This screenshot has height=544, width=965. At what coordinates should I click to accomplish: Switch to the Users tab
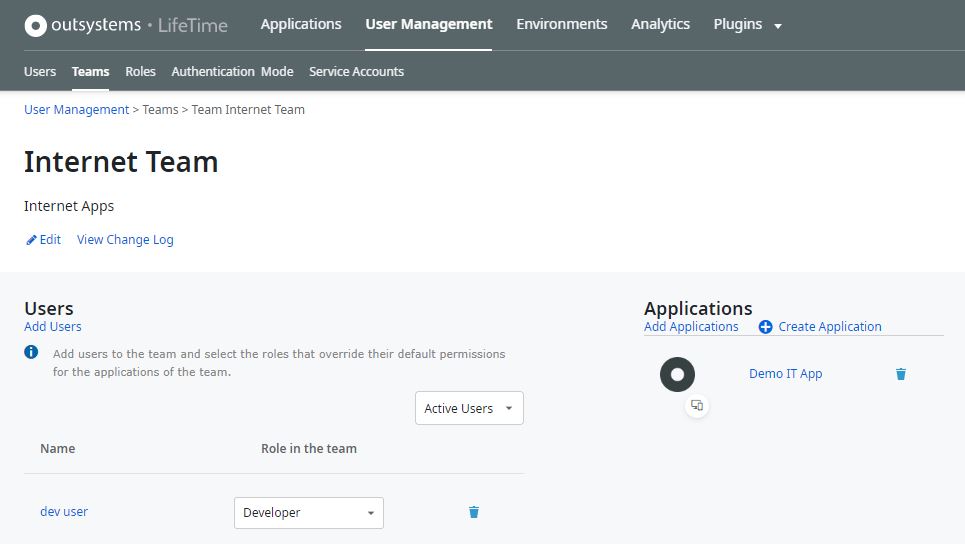(40, 71)
